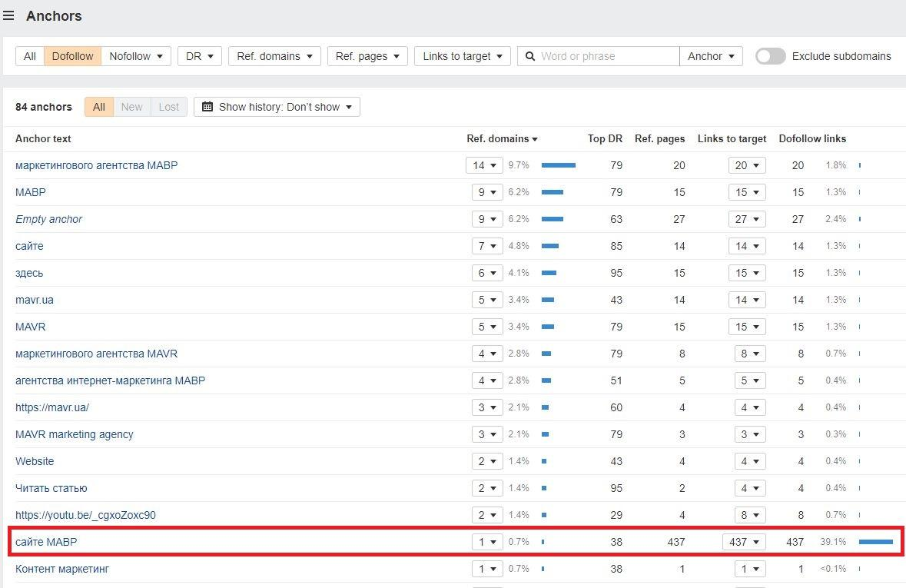The width and height of the screenshot is (906, 588).
Task: Open the Links to target filter dropdown
Action: pos(463,56)
